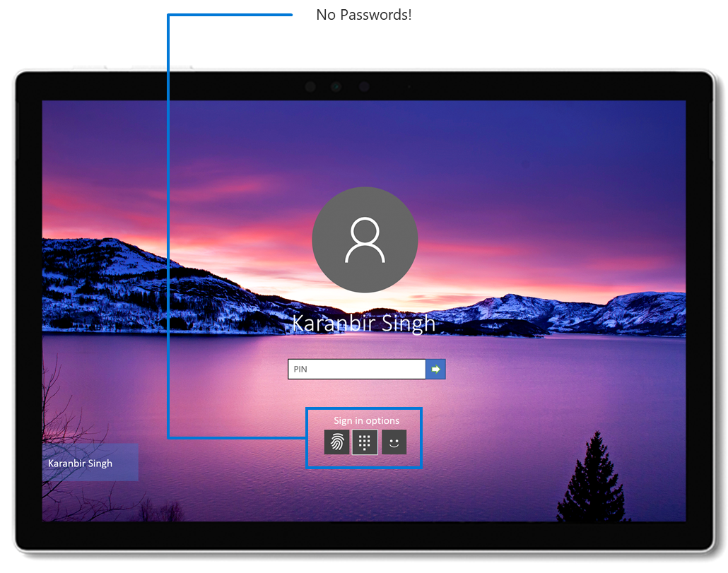The height and width of the screenshot is (573, 728).
Task: Click the Karanbir Singh name above the PIN box
Action: coord(365,323)
